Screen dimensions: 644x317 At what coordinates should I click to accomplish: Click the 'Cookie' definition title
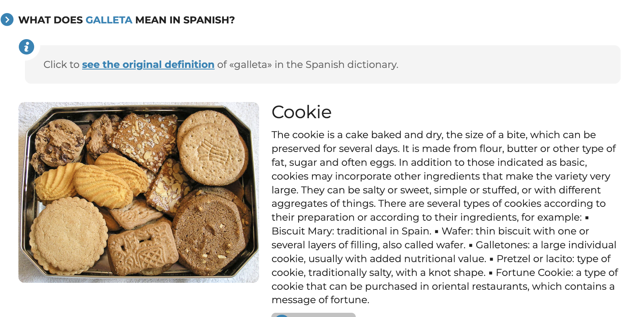[301, 112]
